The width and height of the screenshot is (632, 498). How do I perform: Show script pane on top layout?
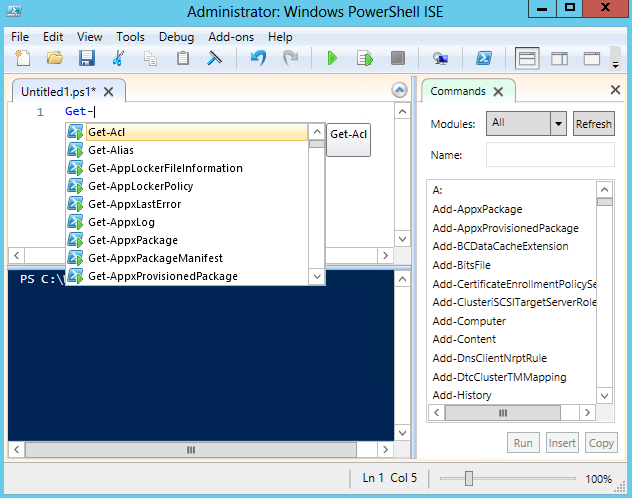coord(527,59)
